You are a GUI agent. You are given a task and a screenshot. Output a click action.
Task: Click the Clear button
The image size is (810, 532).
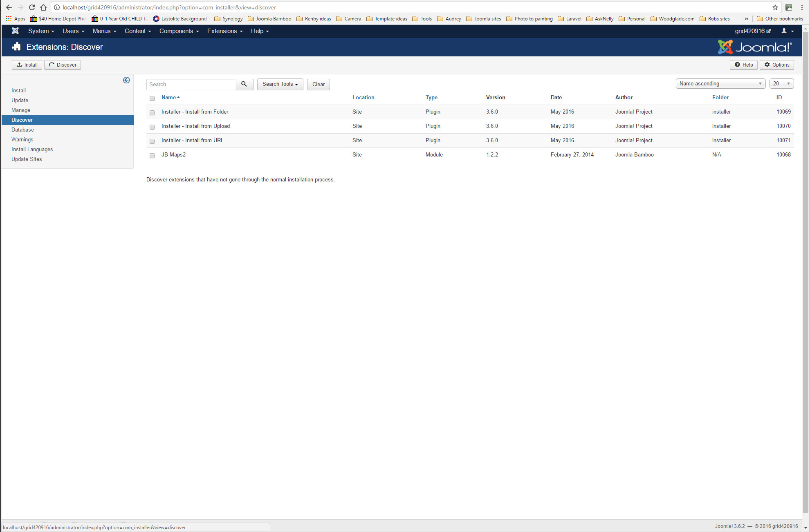click(319, 84)
